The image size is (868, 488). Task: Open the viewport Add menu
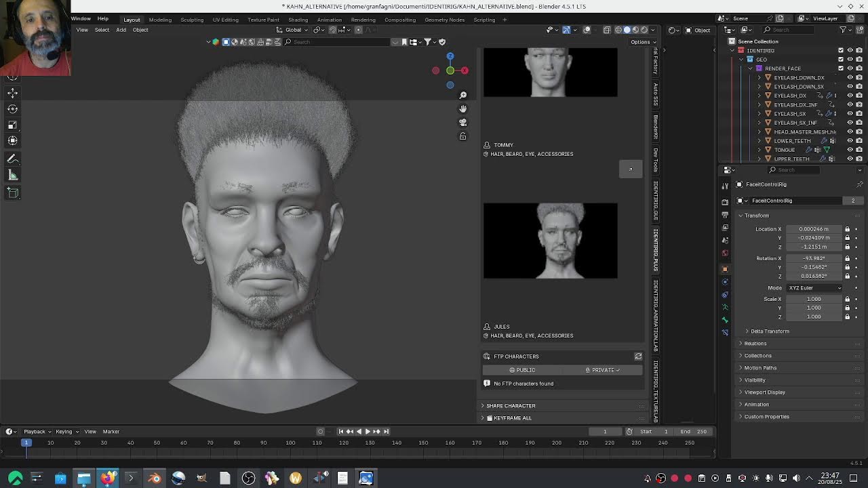121,30
